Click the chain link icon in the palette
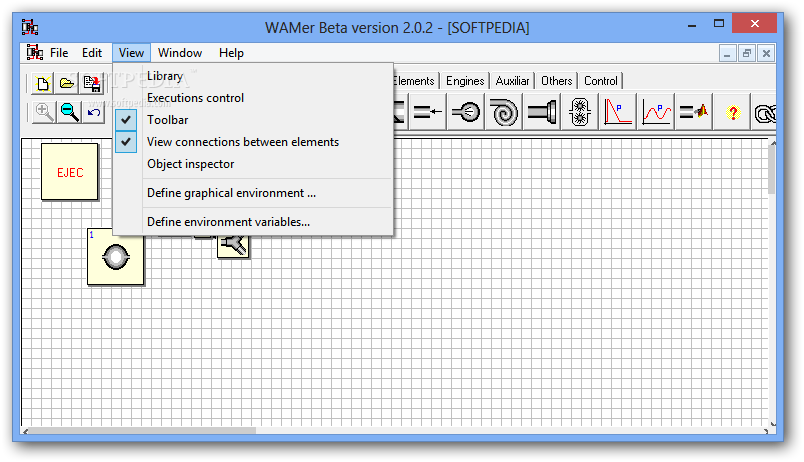Viewport: 804px width, 462px height. tap(765, 112)
